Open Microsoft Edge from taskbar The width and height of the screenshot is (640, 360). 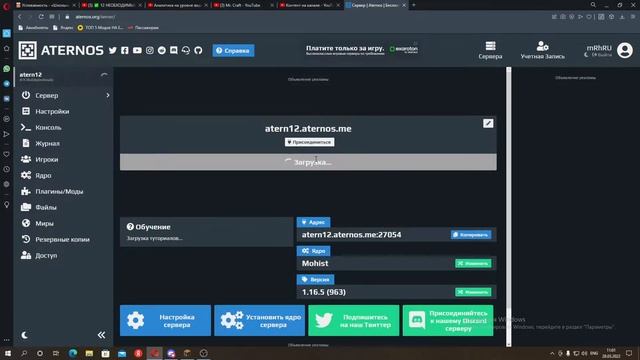click(x=73, y=353)
